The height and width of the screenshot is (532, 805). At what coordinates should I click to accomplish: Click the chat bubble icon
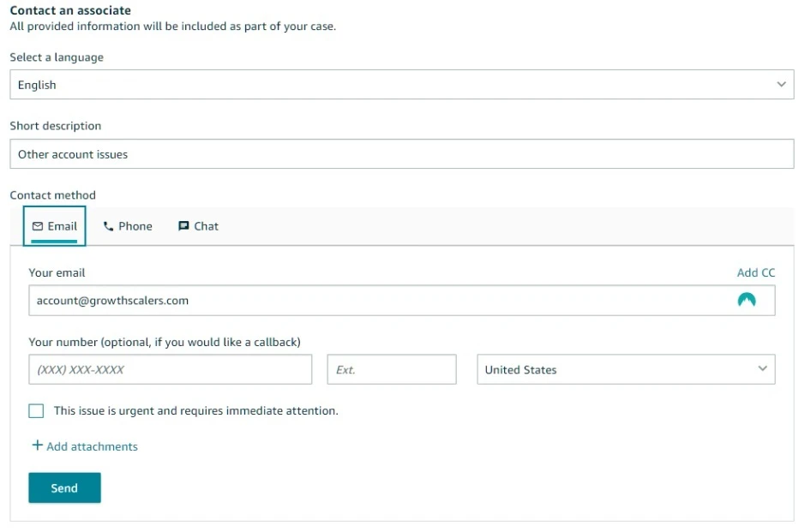point(183,226)
